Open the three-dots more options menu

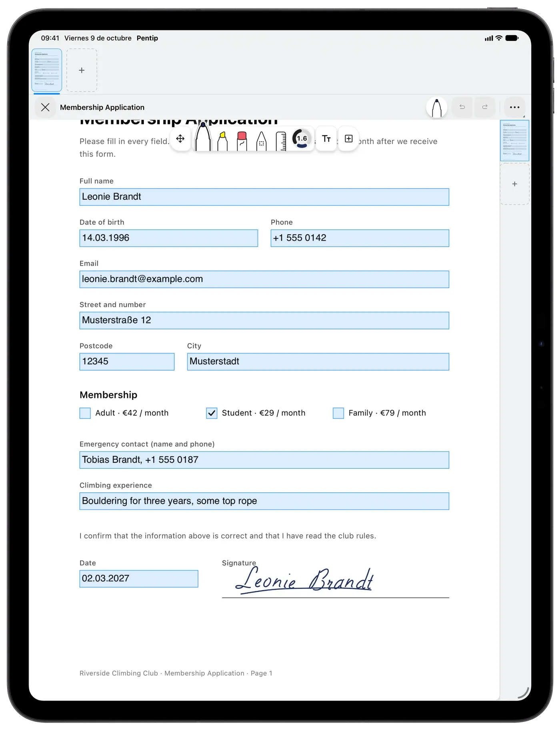514,107
